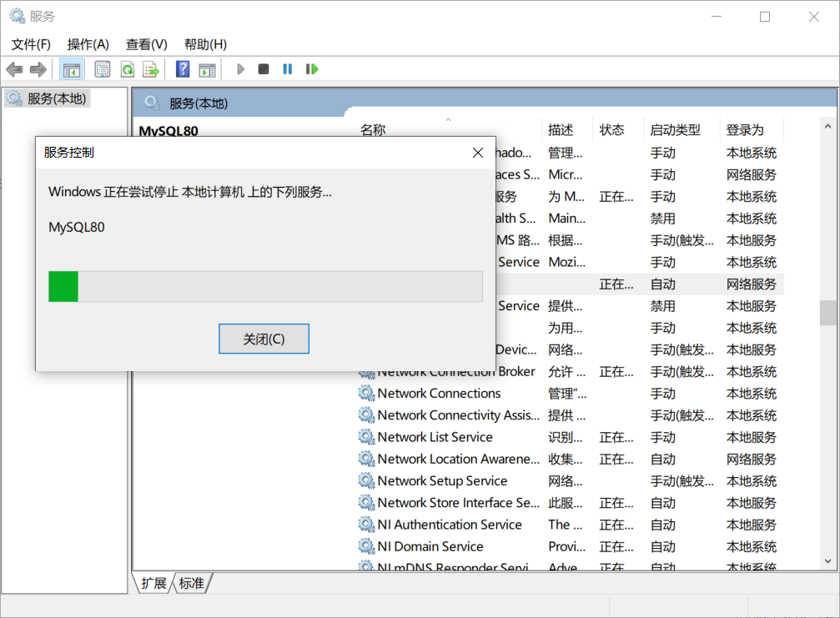Click the Start service play icon

tap(240, 69)
